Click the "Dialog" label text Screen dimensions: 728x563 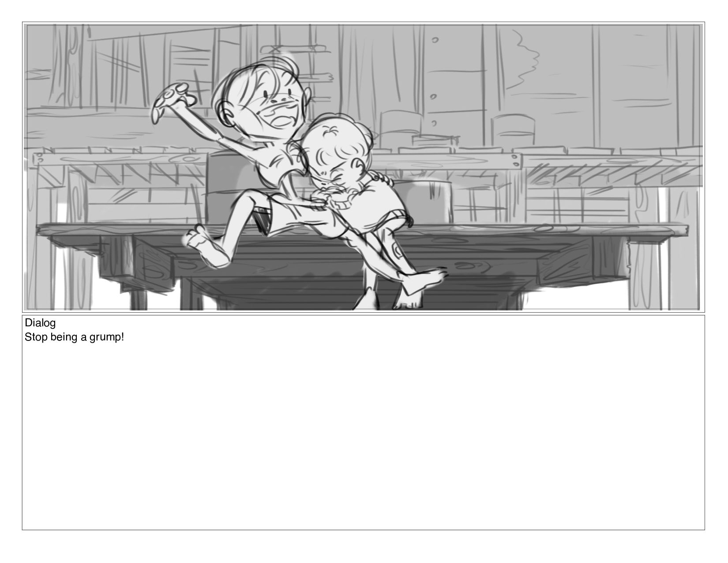click(40, 323)
